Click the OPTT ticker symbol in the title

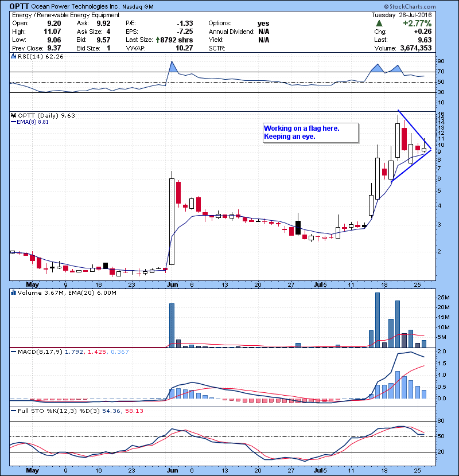pyautogui.click(x=19, y=6)
